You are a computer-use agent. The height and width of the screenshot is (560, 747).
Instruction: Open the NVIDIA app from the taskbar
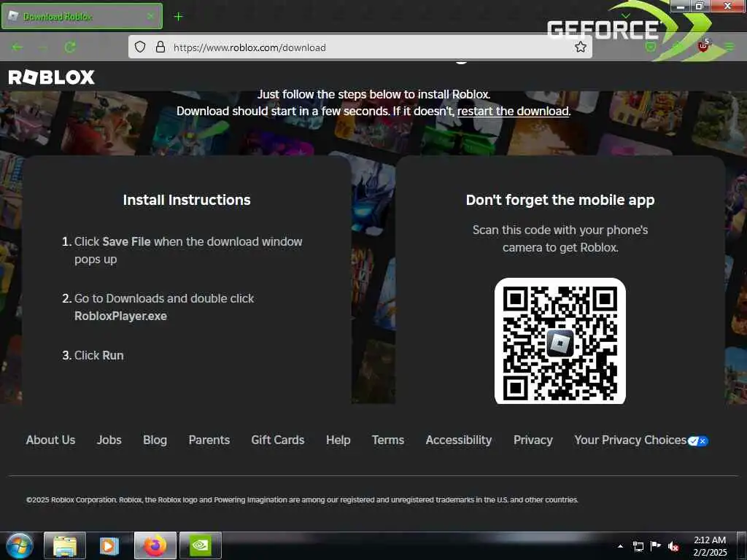201,545
